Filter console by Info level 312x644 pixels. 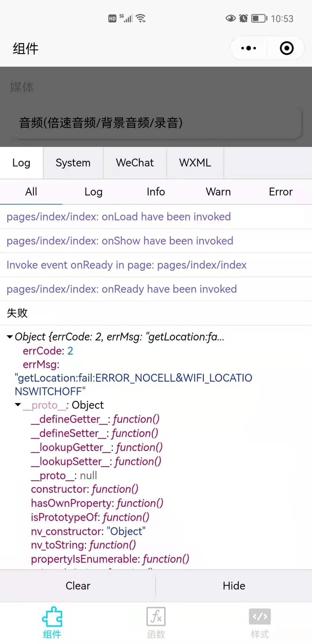156,192
